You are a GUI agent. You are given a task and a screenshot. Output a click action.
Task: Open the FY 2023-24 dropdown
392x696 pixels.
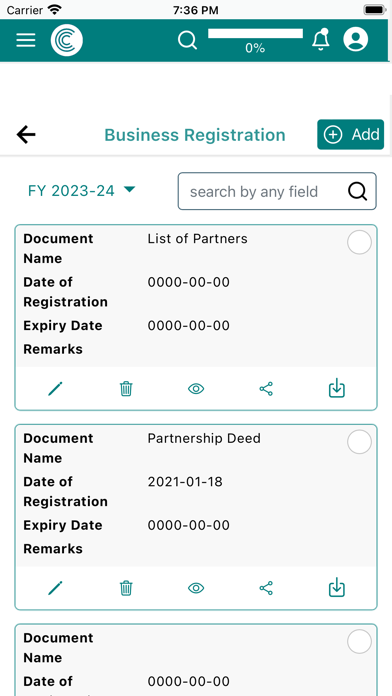tap(81, 190)
